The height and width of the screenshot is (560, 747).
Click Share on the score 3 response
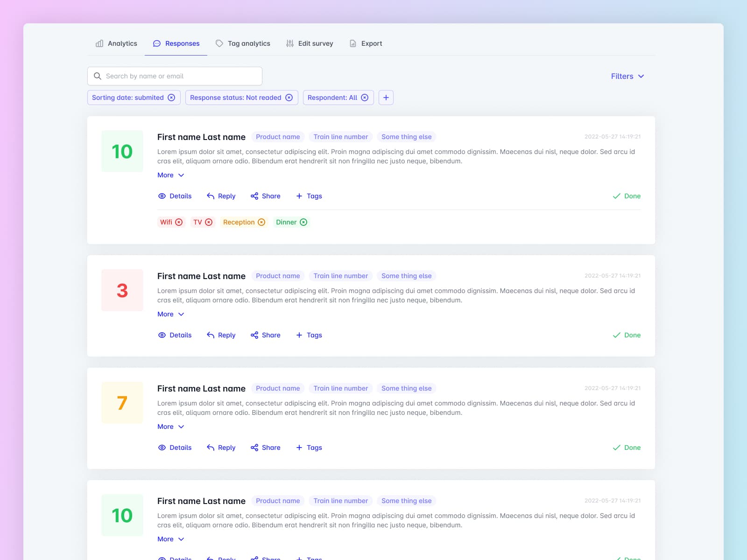click(266, 335)
